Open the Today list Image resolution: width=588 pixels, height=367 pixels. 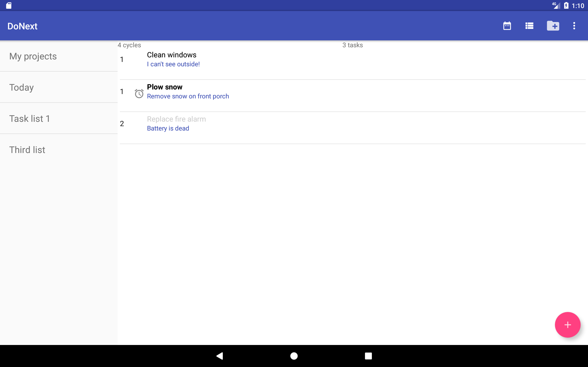[22, 87]
